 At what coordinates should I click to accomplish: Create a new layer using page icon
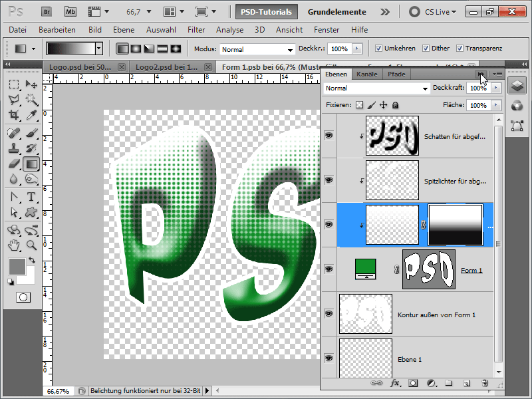467,383
